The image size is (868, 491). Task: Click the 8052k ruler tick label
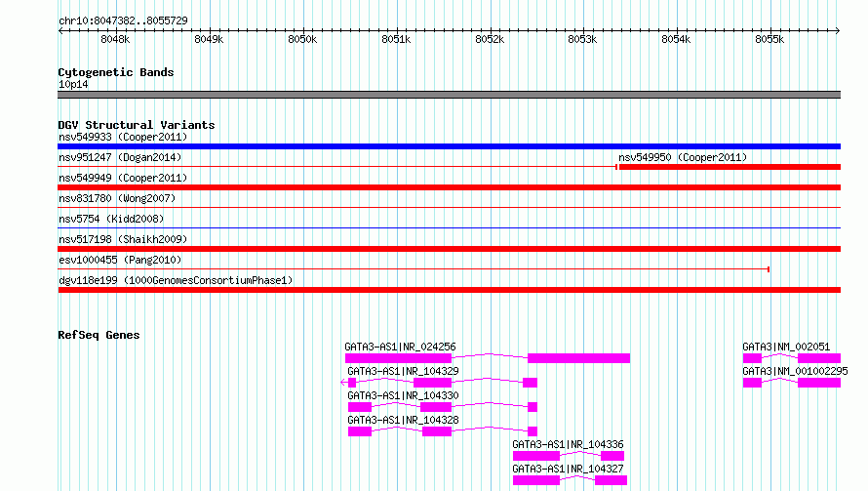[x=490, y=39]
